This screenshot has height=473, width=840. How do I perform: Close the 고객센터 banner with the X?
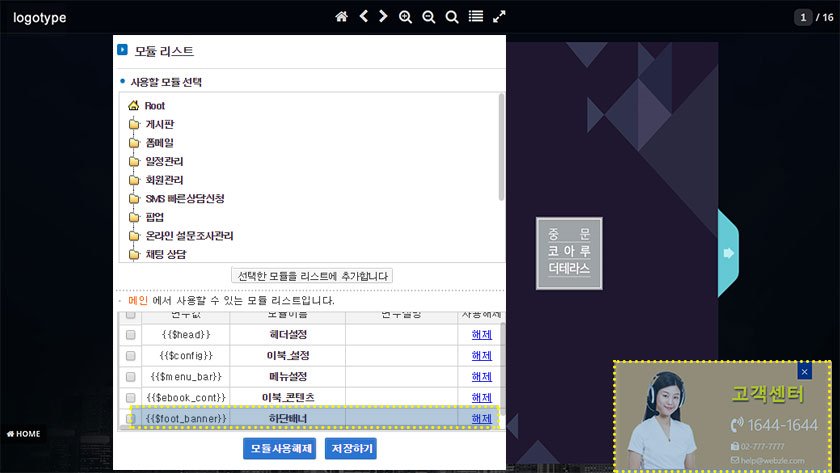click(x=804, y=371)
